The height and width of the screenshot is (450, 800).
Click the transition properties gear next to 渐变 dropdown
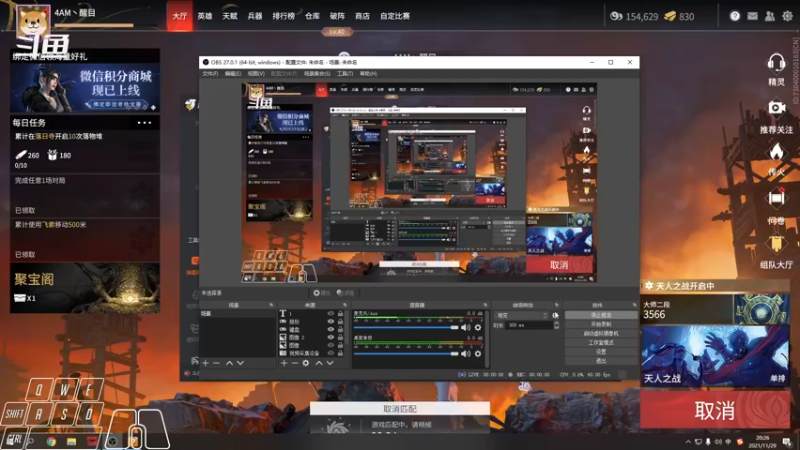(556, 315)
